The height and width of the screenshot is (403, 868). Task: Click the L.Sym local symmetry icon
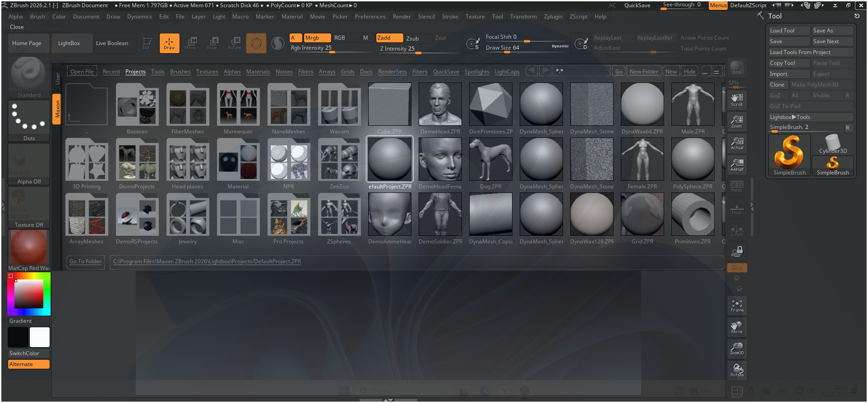point(737,231)
